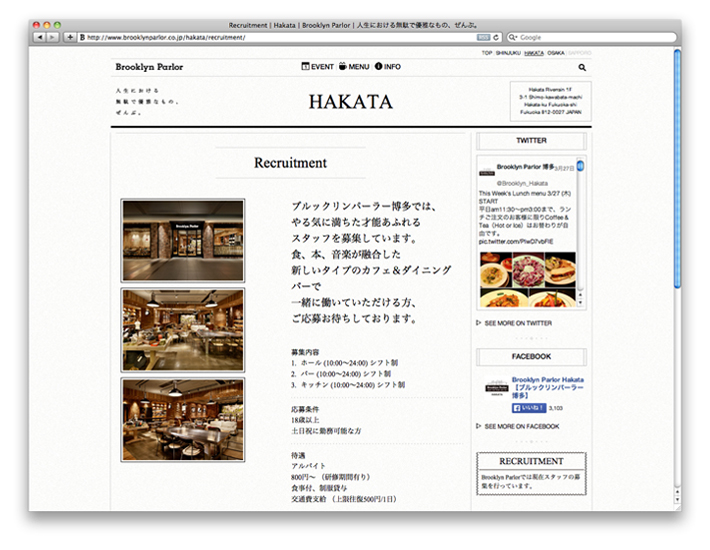The image size is (710, 550).
Task: Open the INFO navigation item
Action: (x=388, y=67)
